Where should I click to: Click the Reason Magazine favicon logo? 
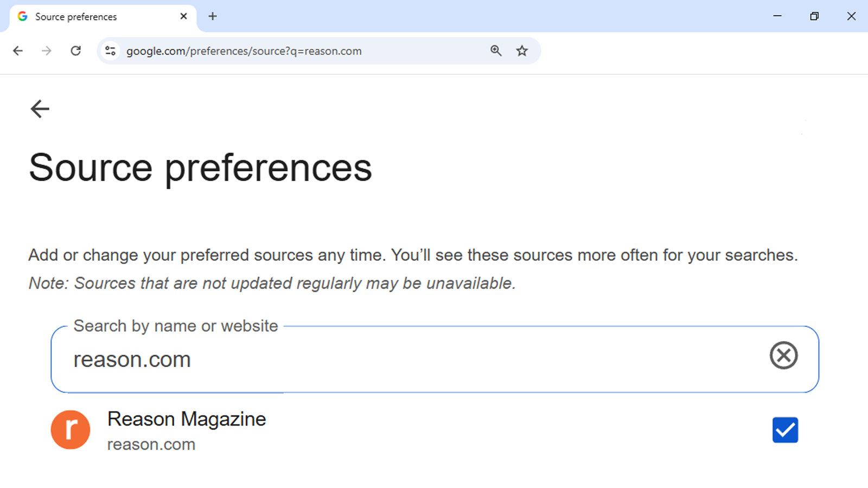[x=71, y=429]
